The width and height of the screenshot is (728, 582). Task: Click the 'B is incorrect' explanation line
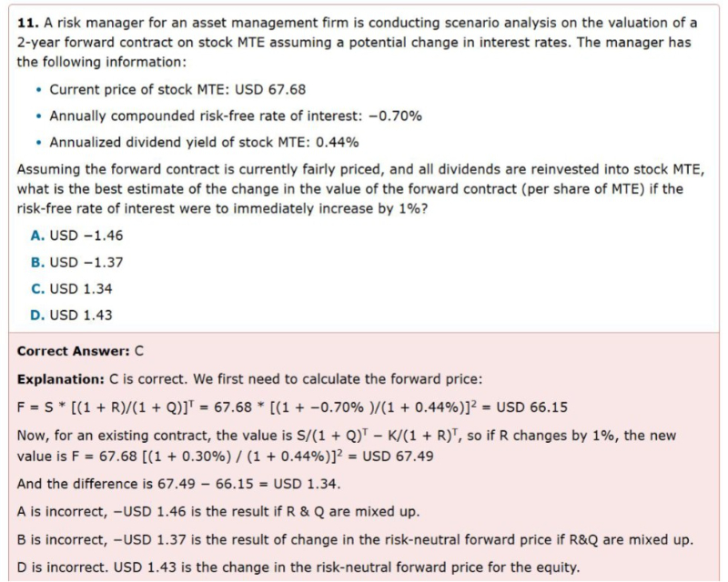tap(355, 541)
